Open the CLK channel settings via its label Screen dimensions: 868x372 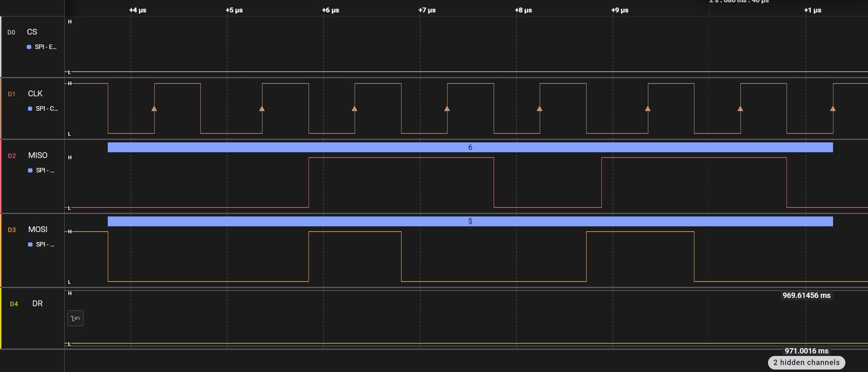35,93
